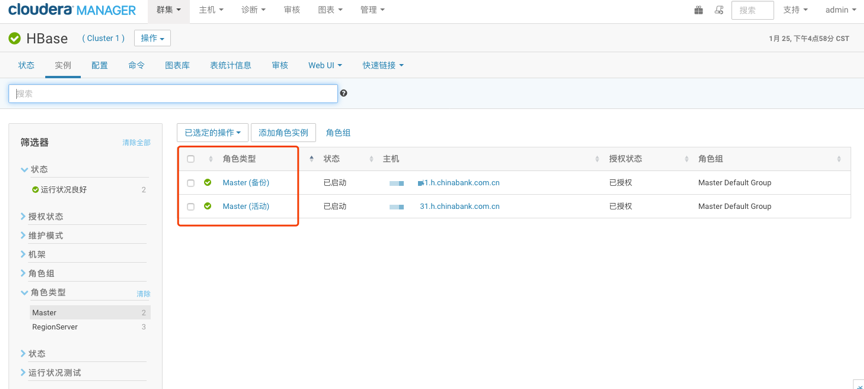Image resolution: width=864 pixels, height=389 pixels.
Task: Open the parcels gift box icon
Action: (x=699, y=10)
